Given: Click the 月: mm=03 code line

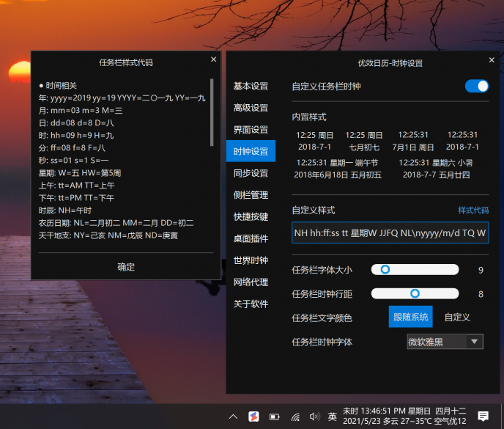Looking at the screenshot, I should (x=81, y=111).
